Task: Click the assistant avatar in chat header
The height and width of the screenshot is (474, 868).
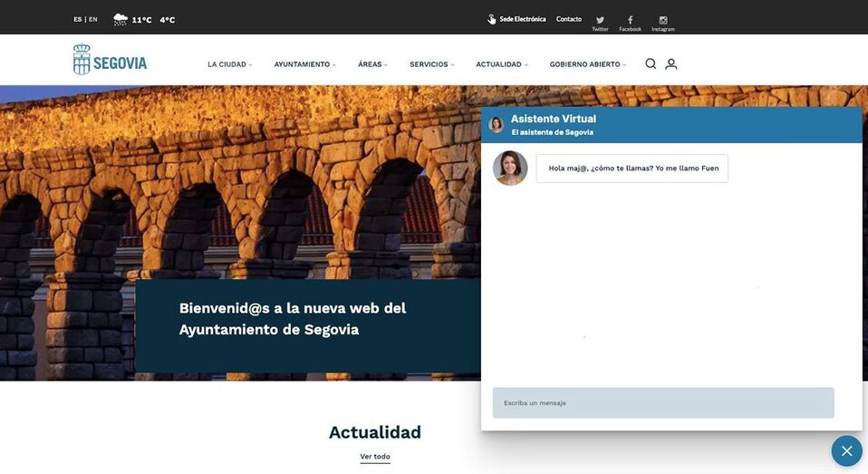Action: [497, 125]
